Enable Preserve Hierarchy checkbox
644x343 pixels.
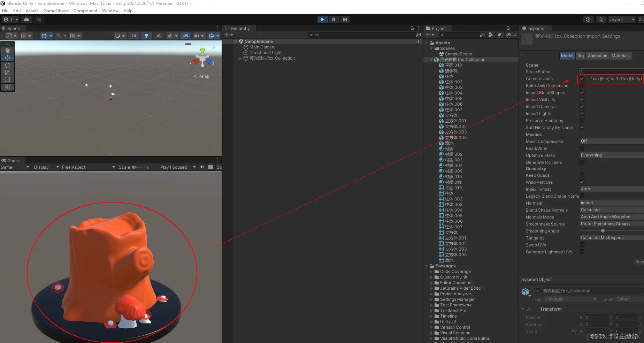click(582, 120)
